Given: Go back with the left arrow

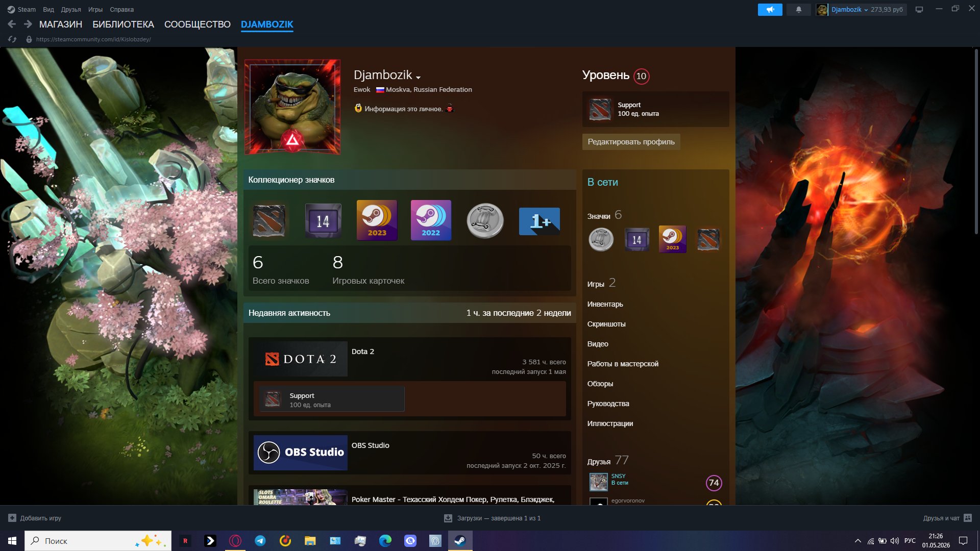Looking at the screenshot, I should click(x=12, y=24).
